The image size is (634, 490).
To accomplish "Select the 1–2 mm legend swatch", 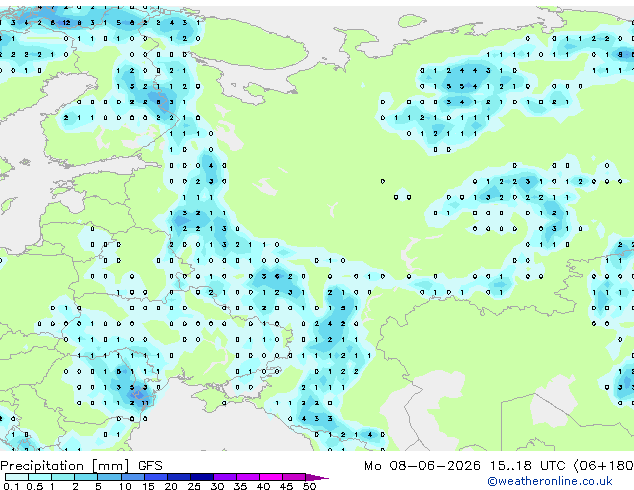I will coord(63,477).
